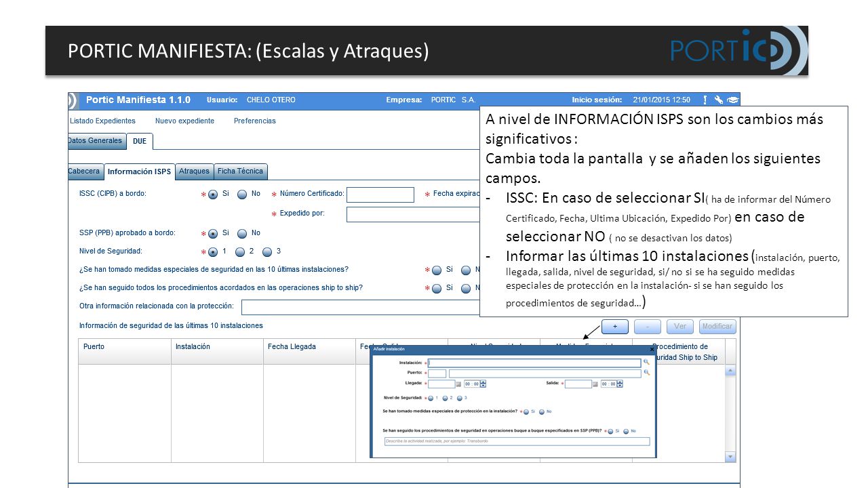Click the Puerto search magnifier icon
Viewport: 868px width, 488px height.
coord(646,373)
